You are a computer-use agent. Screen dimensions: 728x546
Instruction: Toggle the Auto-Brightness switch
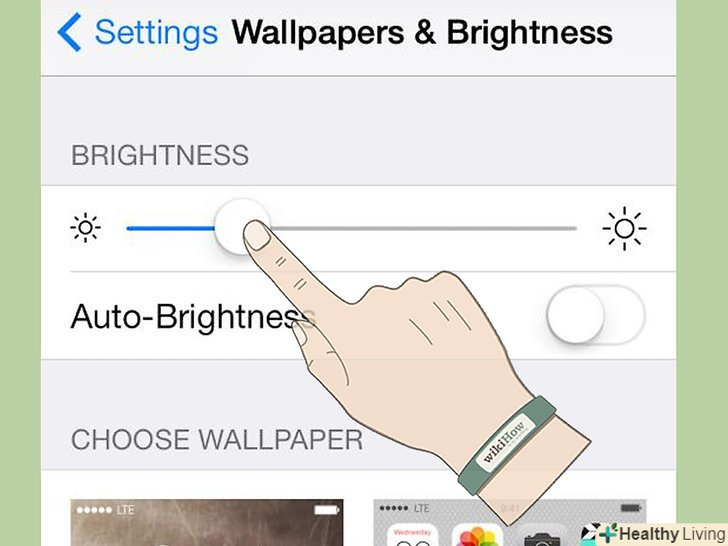(x=596, y=315)
